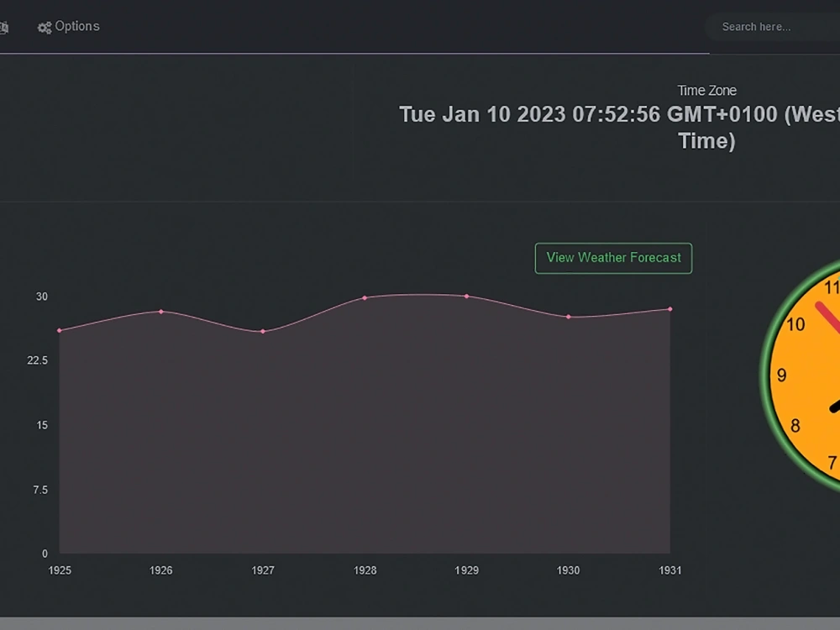Image resolution: width=840 pixels, height=630 pixels.
Task: Select the 1931 data point on chart
Action: click(670, 309)
